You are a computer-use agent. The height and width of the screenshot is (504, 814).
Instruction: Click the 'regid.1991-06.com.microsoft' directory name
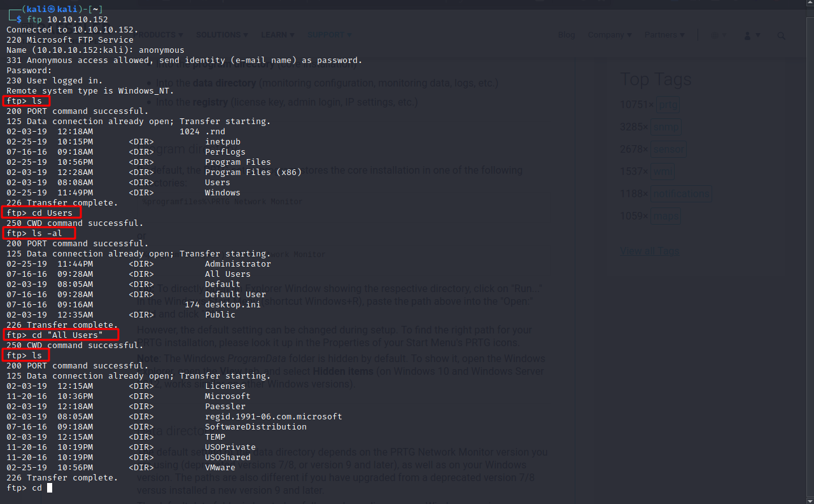coord(274,417)
